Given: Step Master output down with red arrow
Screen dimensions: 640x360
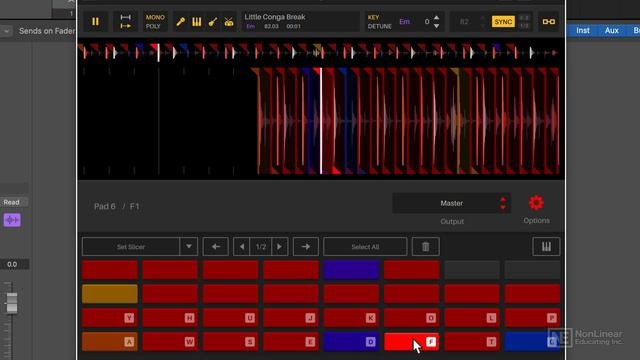Looking at the screenshot, I should point(503,207).
